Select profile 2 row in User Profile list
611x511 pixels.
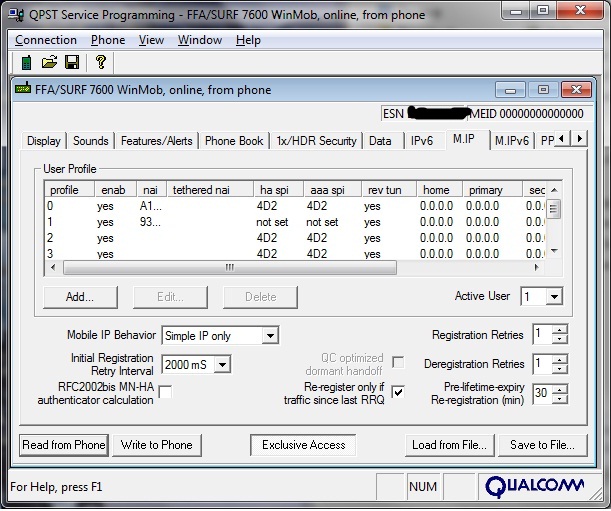point(294,238)
